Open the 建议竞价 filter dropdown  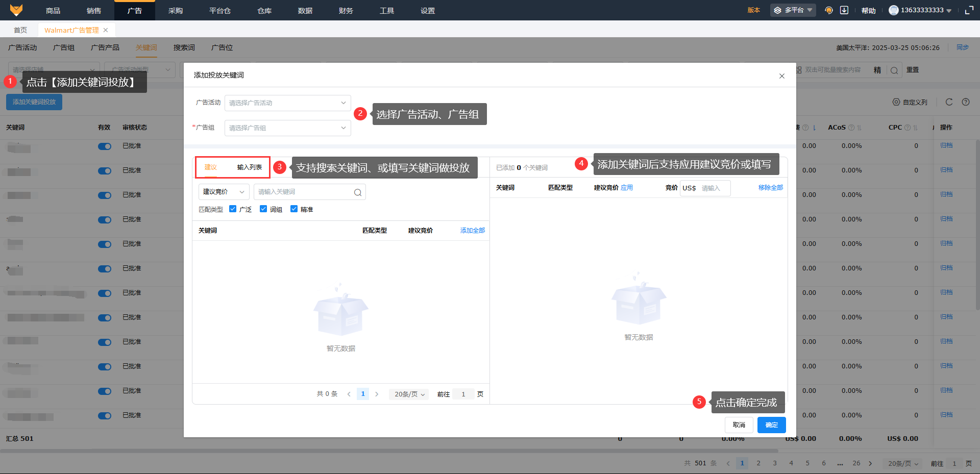click(224, 192)
